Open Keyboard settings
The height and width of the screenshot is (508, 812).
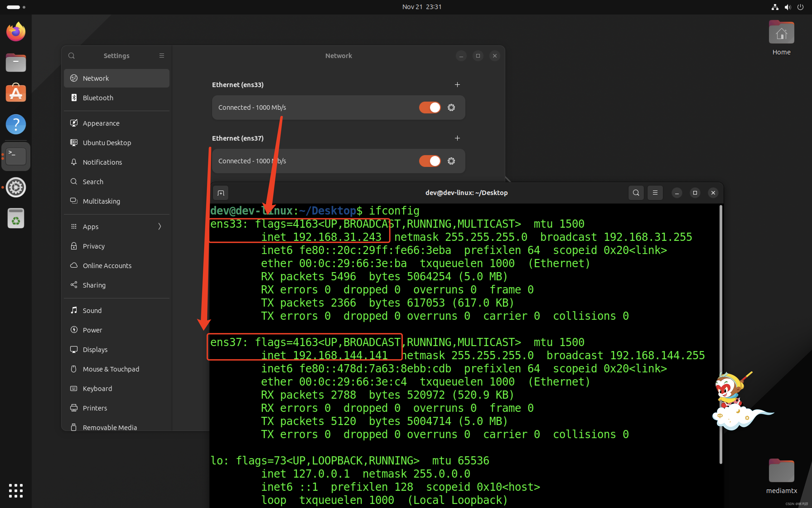point(116,388)
